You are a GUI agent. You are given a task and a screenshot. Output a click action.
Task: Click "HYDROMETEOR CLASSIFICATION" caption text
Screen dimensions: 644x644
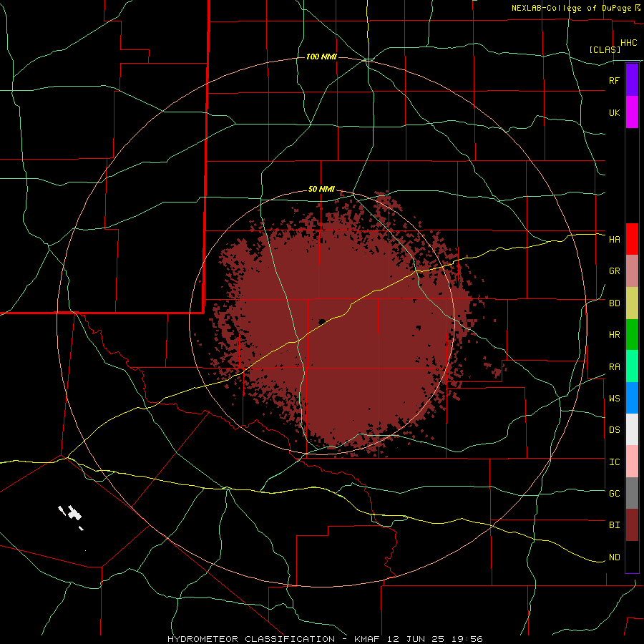pyautogui.click(x=251, y=639)
